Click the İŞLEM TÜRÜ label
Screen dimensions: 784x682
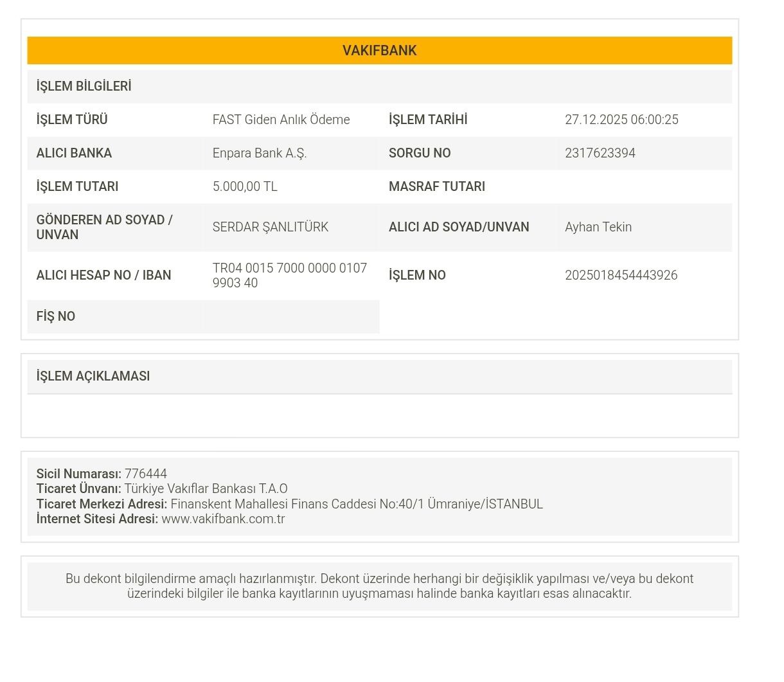(72, 120)
